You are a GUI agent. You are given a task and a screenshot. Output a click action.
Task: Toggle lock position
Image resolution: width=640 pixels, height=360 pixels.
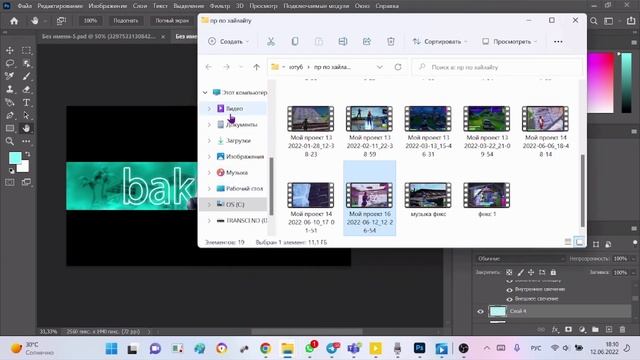click(531, 272)
